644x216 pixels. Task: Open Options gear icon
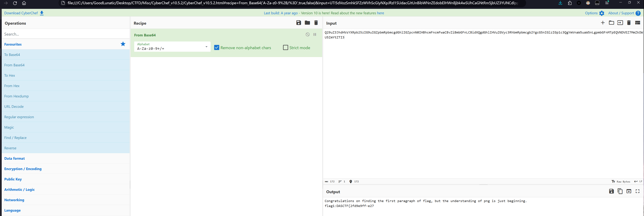pyautogui.click(x=602, y=13)
